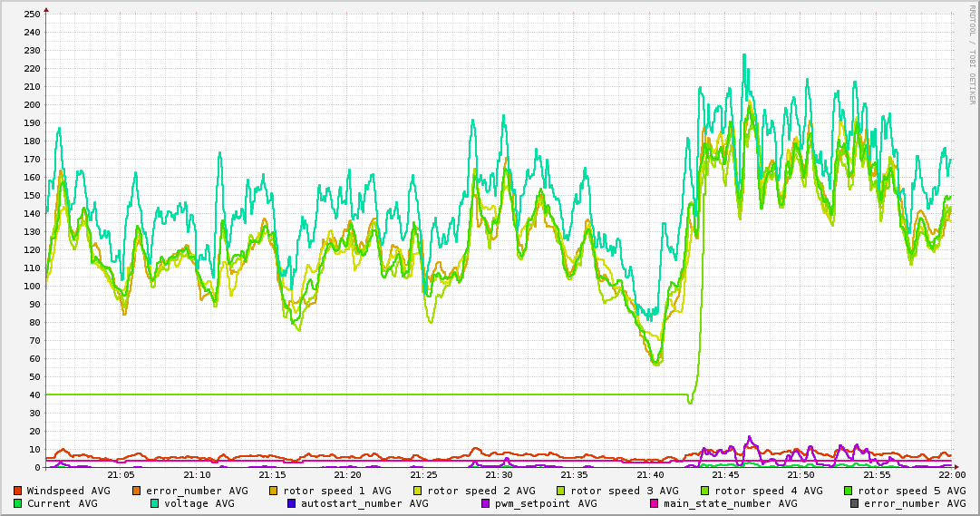Select the 'rotor speed 4 AVG' legend label
This screenshot has width=980, height=516.
coord(769,491)
